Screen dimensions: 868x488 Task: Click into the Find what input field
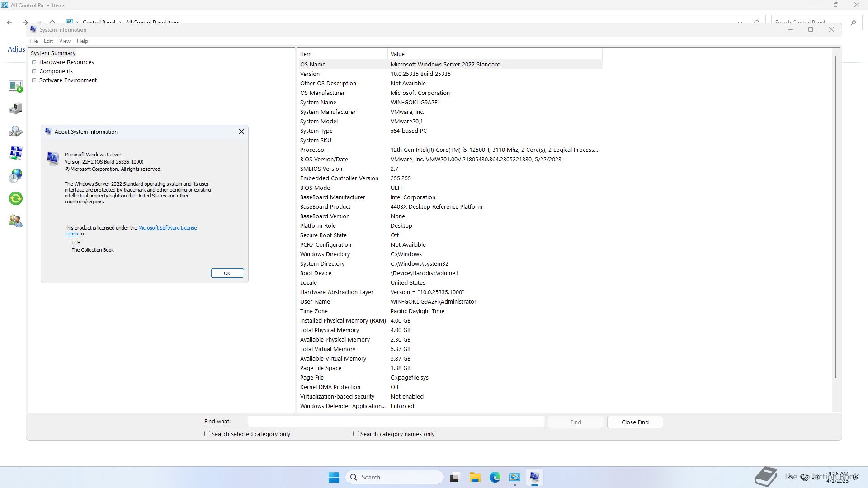(x=396, y=421)
